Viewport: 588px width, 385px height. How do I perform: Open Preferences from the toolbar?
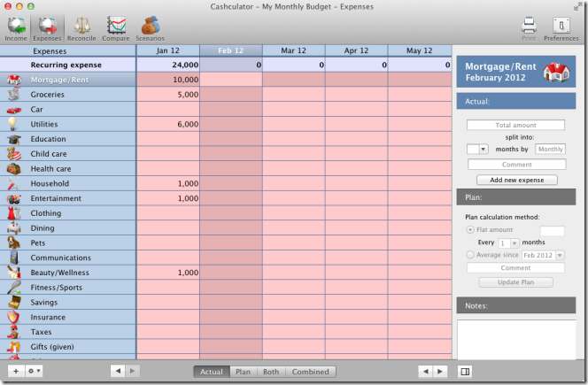(x=561, y=28)
